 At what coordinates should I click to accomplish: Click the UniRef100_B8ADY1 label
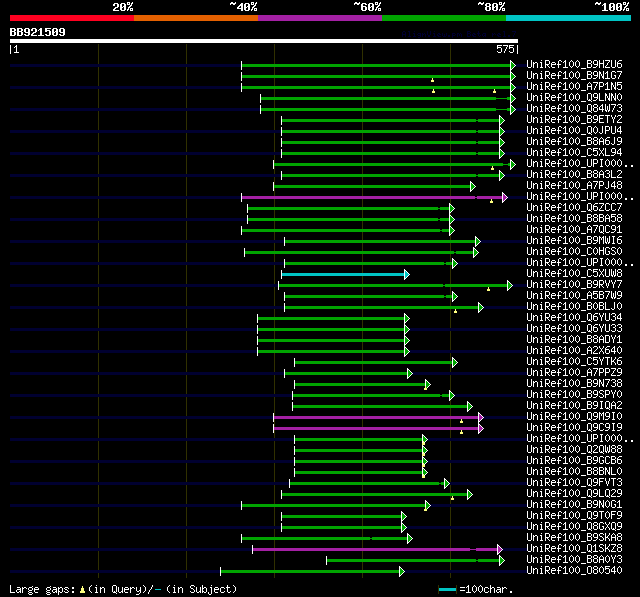[x=574, y=340]
